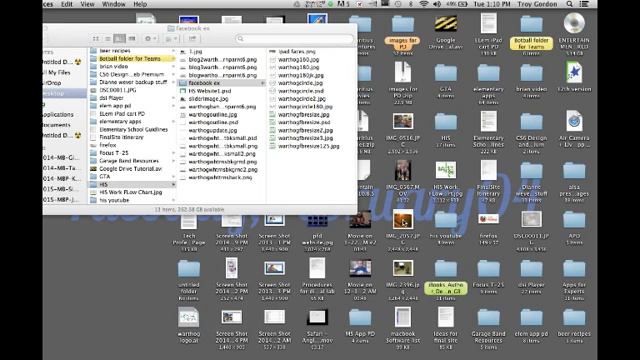
Task: Expand beer recipes folder arrow in Finder
Action: (173, 51)
